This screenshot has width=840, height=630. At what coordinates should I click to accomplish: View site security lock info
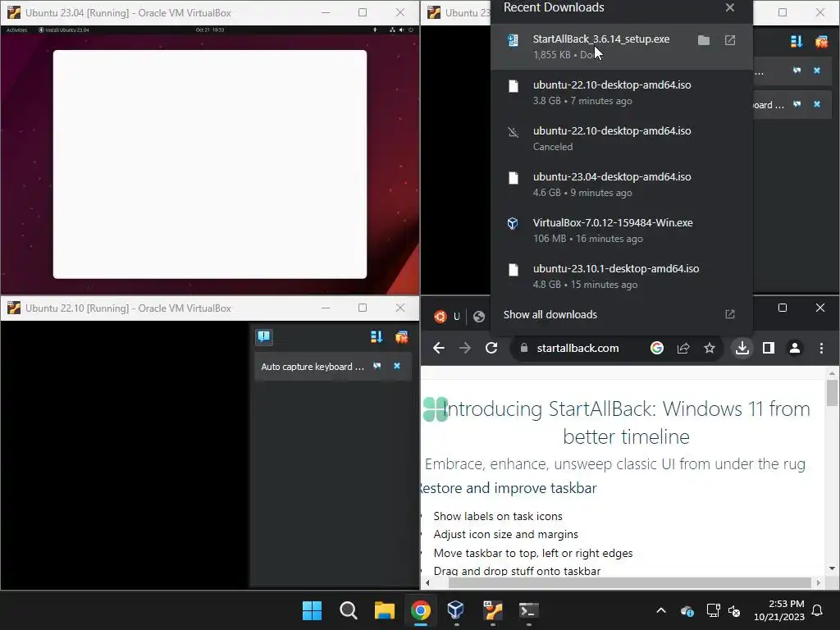coord(524,348)
